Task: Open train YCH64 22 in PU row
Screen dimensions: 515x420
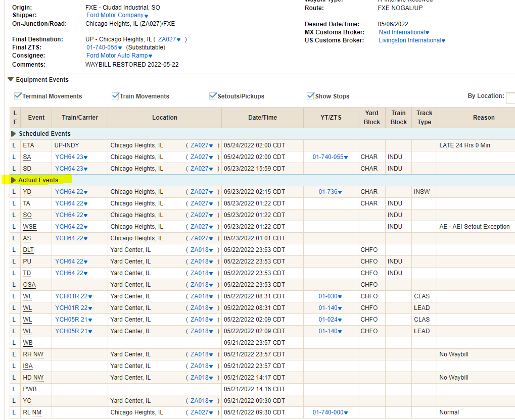Action: 71,261
